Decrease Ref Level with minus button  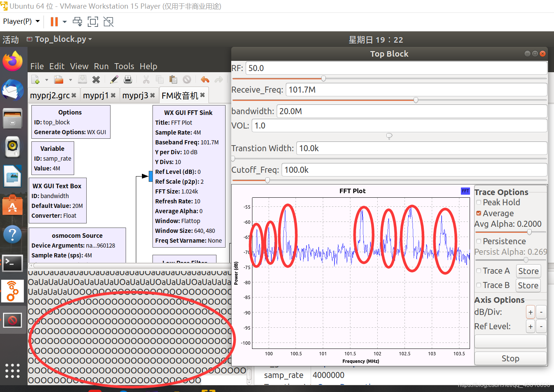click(x=541, y=327)
